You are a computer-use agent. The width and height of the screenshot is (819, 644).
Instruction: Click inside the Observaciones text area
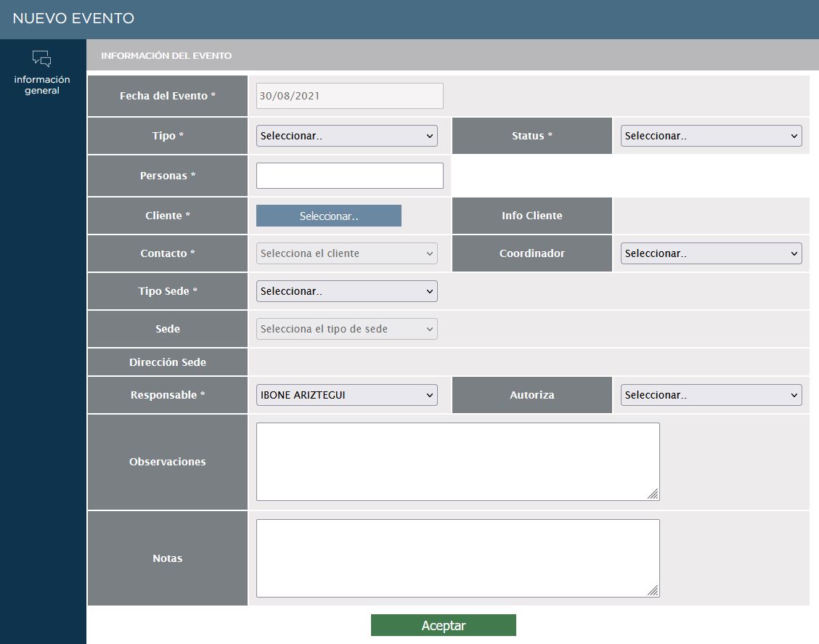click(457, 462)
